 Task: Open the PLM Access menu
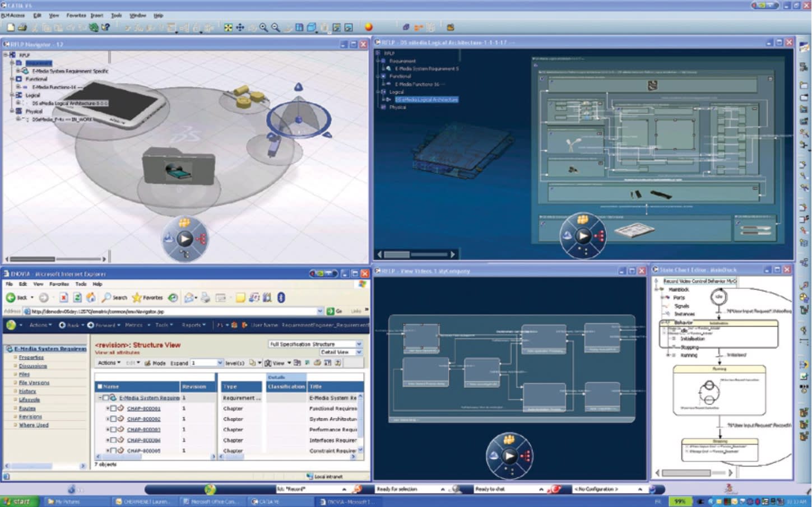pos(13,16)
